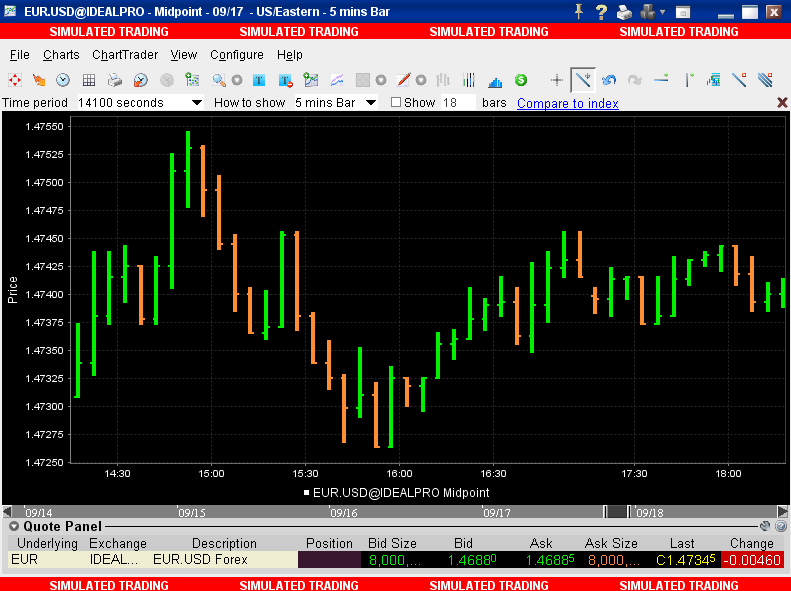The height and width of the screenshot is (591, 791).
Task: Click the question mark help icon
Action: point(600,11)
